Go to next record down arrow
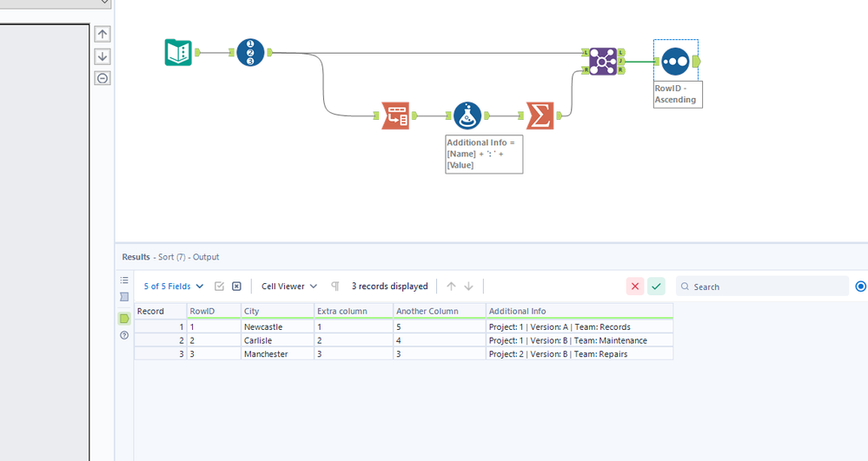 (469, 286)
